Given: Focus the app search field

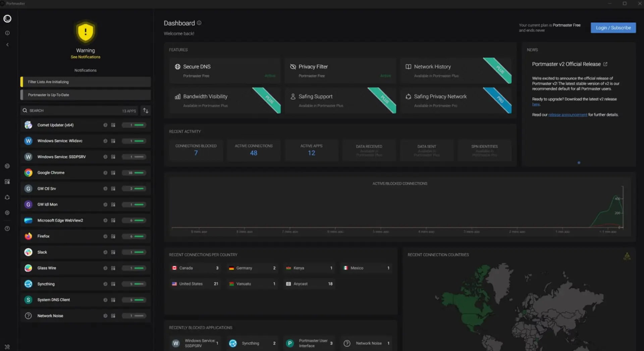Looking at the screenshot, I should [79, 111].
